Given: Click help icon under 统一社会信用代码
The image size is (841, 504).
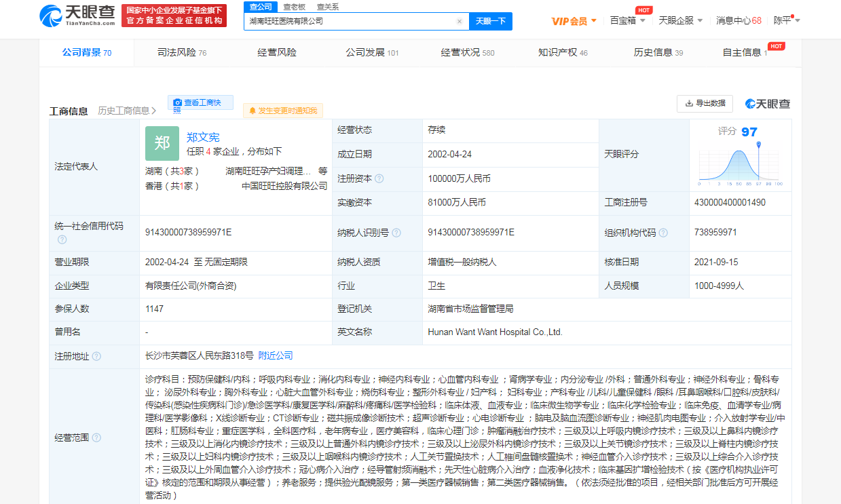Looking at the screenshot, I should tap(62, 239).
